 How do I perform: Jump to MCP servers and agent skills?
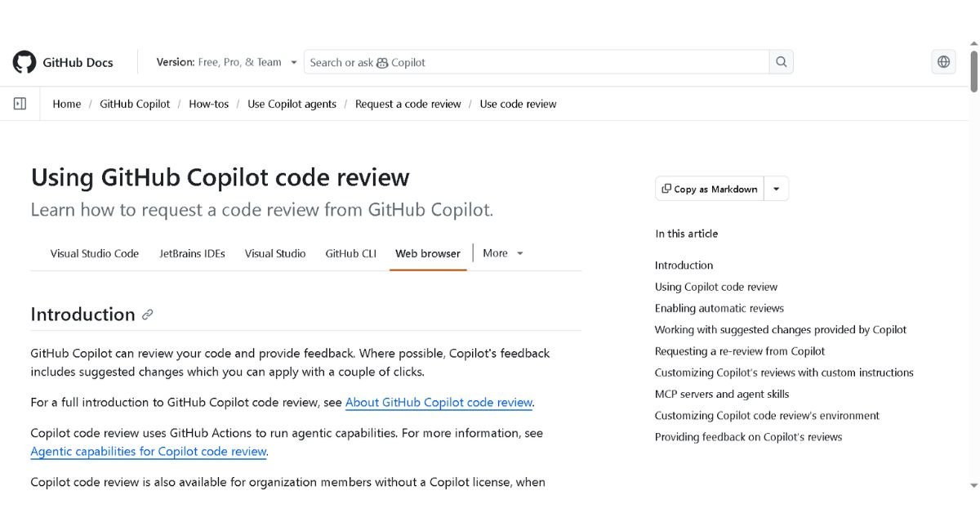[x=722, y=394]
